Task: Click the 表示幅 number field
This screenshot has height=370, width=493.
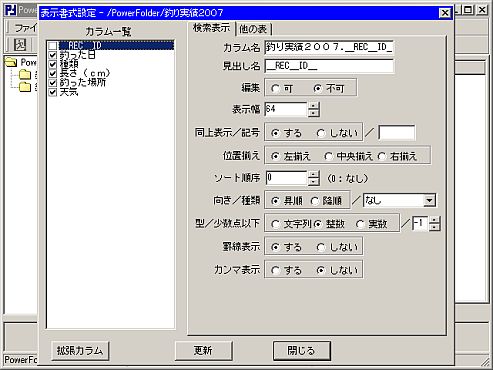Action: (286, 109)
